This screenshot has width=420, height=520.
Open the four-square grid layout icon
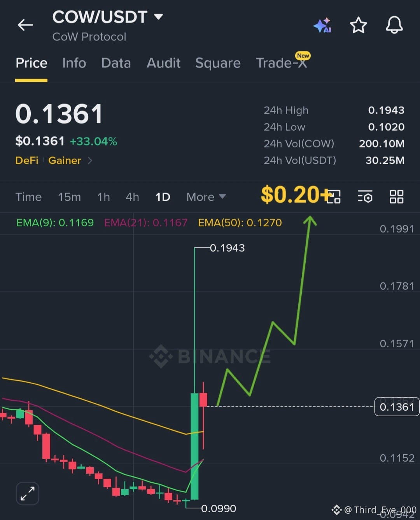click(x=396, y=197)
